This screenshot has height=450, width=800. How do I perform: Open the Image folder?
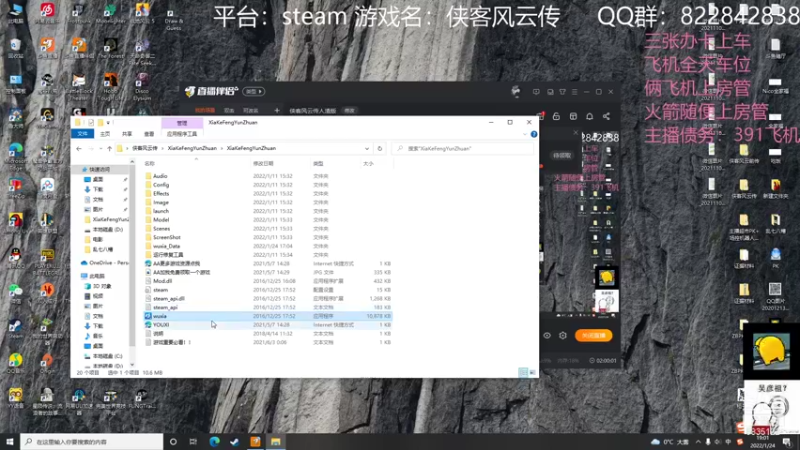(x=161, y=202)
